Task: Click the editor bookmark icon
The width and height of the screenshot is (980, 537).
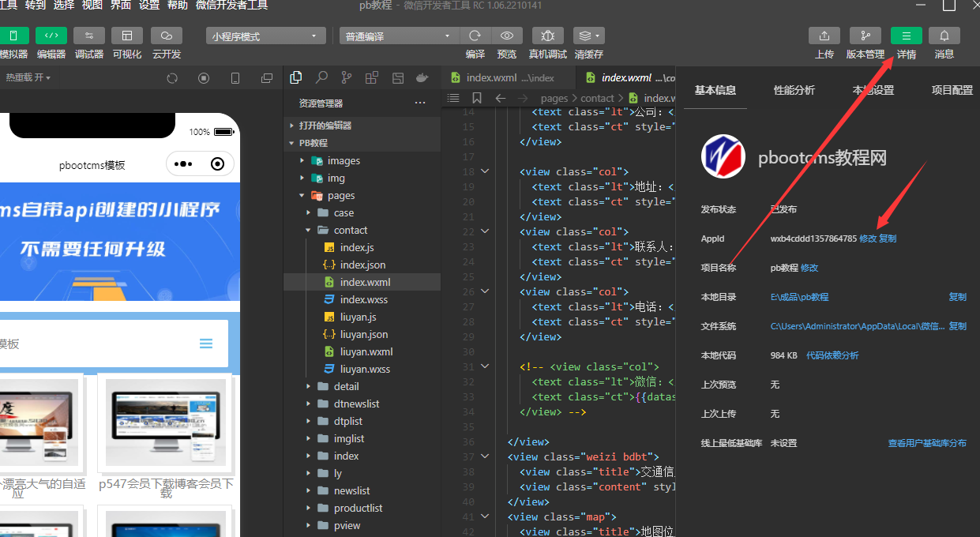Action: pyautogui.click(x=477, y=98)
